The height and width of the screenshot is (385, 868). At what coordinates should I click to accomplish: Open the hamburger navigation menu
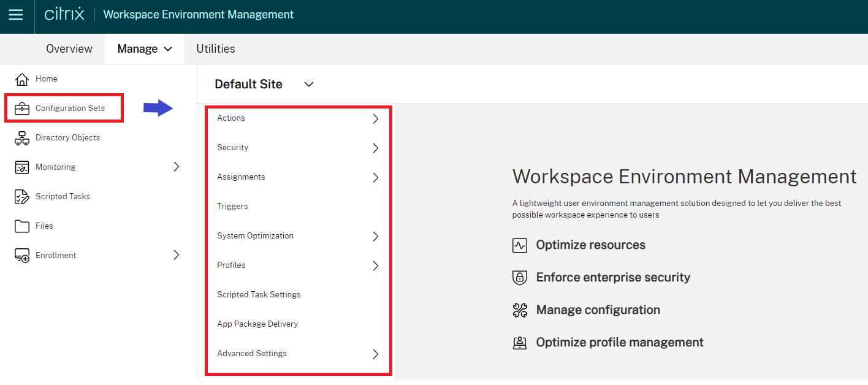click(x=16, y=15)
